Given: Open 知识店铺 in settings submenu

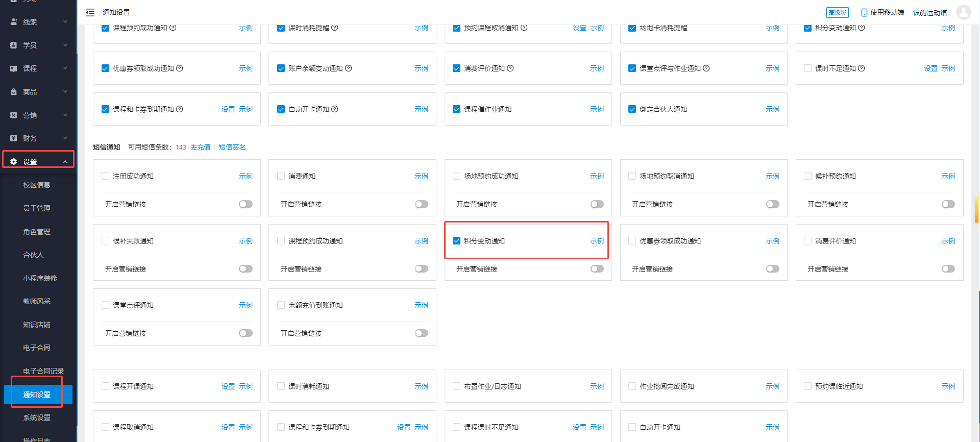Looking at the screenshot, I should click(x=37, y=325).
